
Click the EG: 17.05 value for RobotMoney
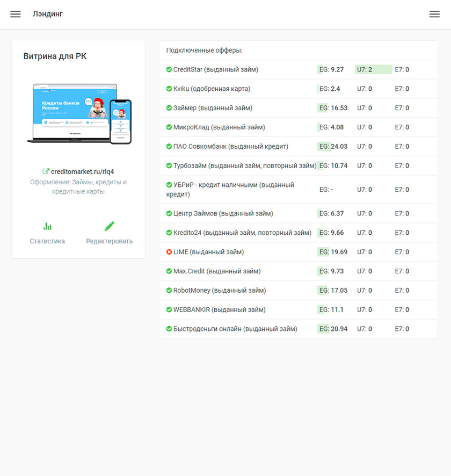tap(333, 290)
